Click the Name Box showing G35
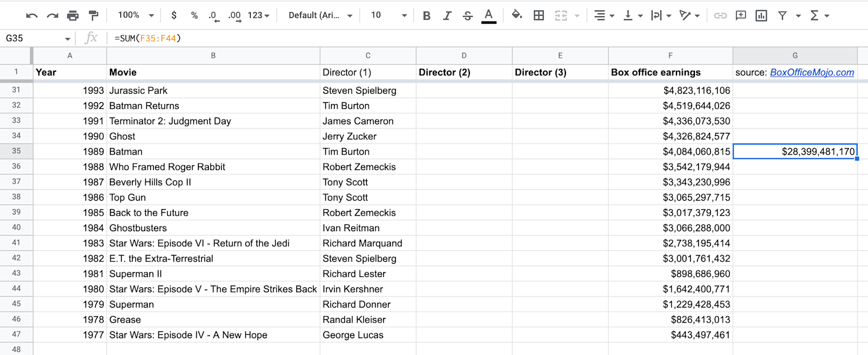 32,39
